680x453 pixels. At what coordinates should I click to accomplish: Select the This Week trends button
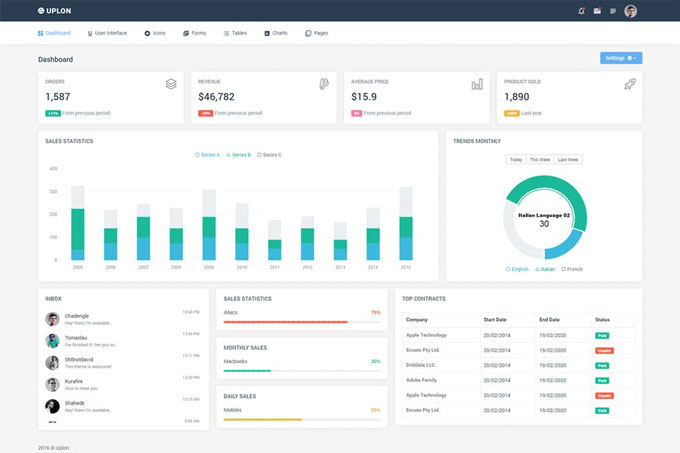pyautogui.click(x=539, y=160)
